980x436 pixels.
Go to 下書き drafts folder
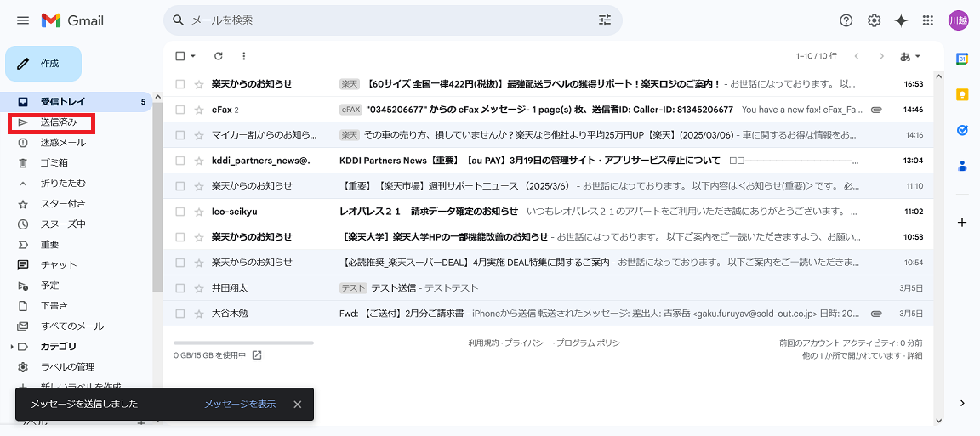coord(54,306)
